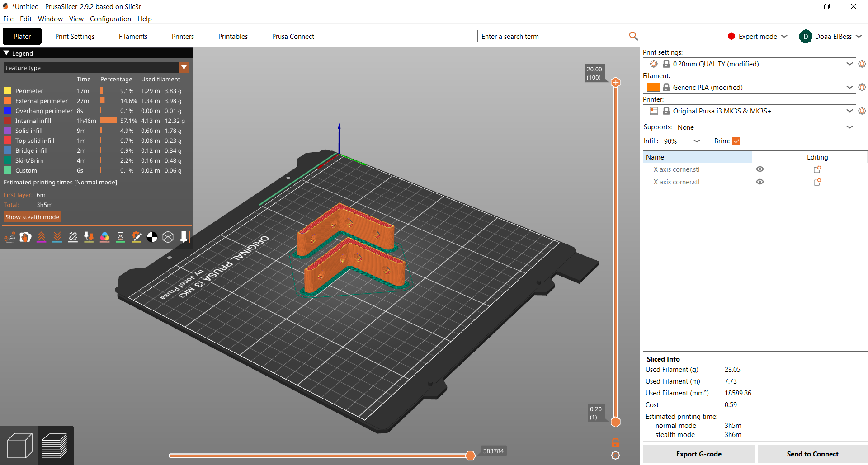
Task: Open Infill 90% dropdown
Action: point(682,141)
